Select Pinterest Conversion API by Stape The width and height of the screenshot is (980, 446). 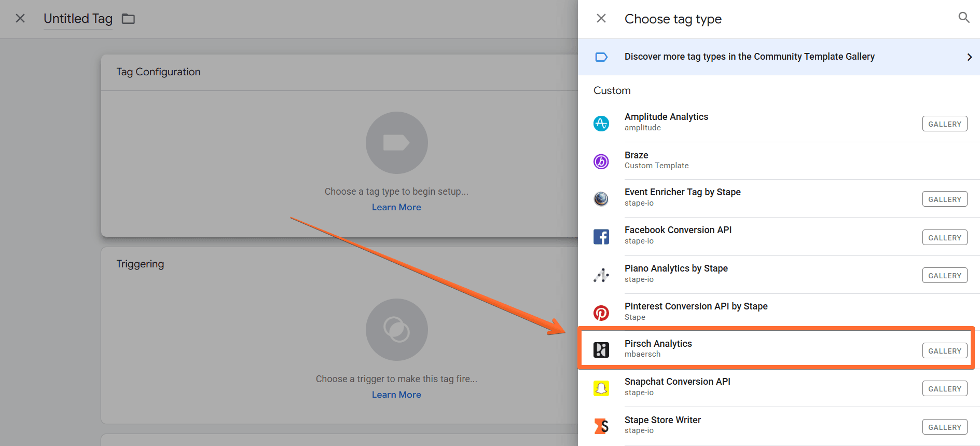pos(779,312)
